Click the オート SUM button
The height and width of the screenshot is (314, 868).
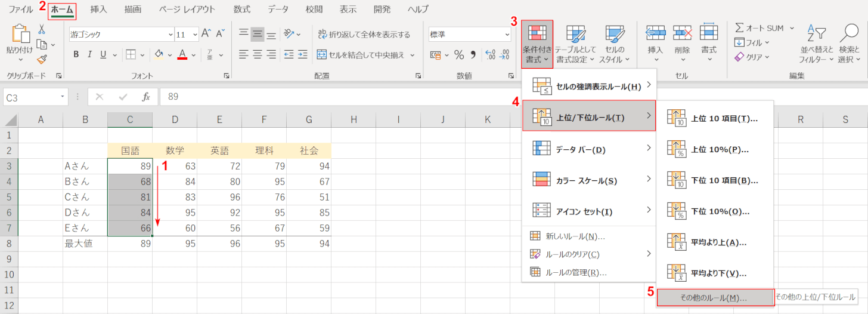764,27
